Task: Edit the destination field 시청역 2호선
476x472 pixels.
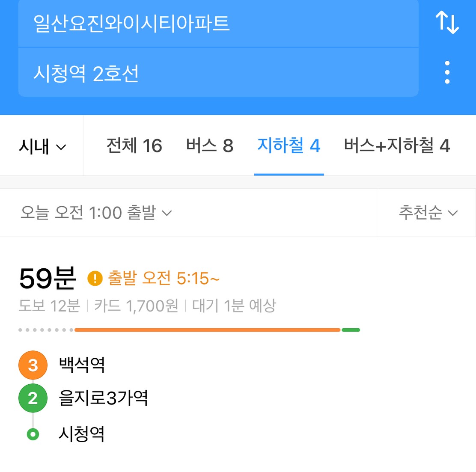Action: (218, 73)
